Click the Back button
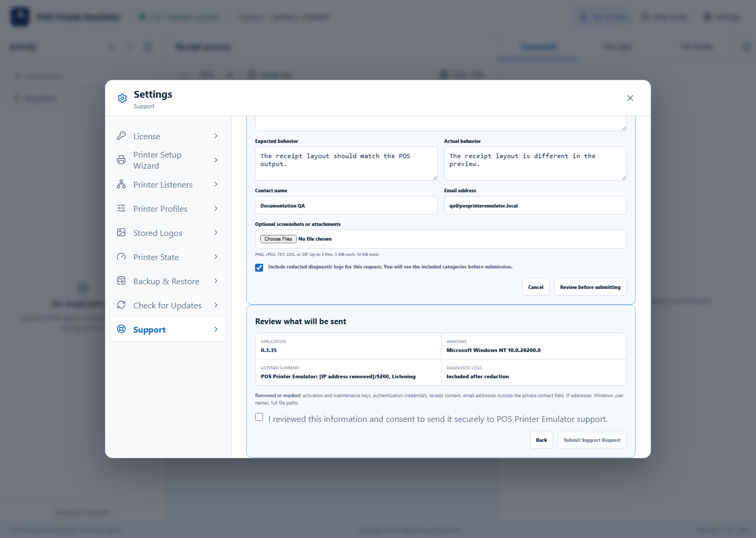The image size is (756, 538). [541, 440]
